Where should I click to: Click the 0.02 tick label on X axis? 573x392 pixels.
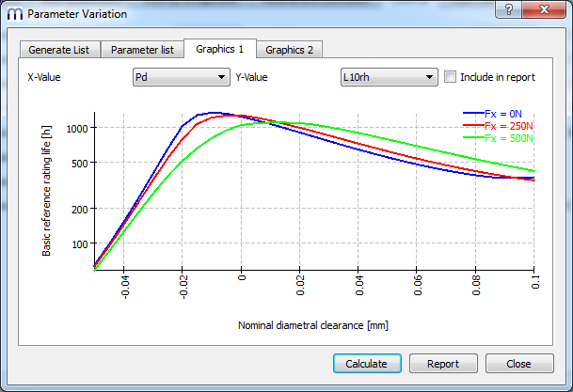[300, 286]
